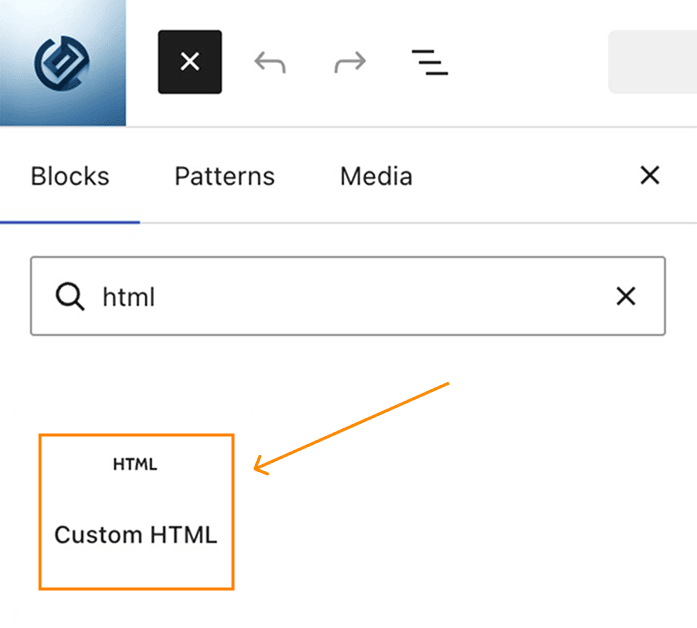Place cursor after typed html text
Screen dimensions: 697x628
coord(156,296)
